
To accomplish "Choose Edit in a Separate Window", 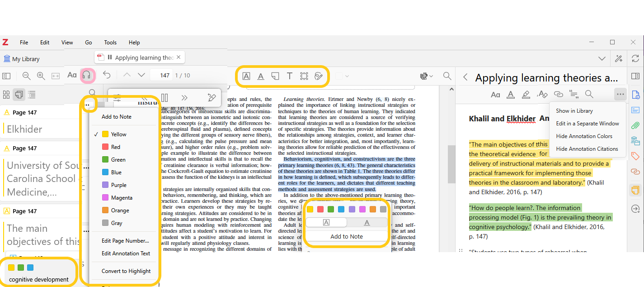I will (x=587, y=124).
